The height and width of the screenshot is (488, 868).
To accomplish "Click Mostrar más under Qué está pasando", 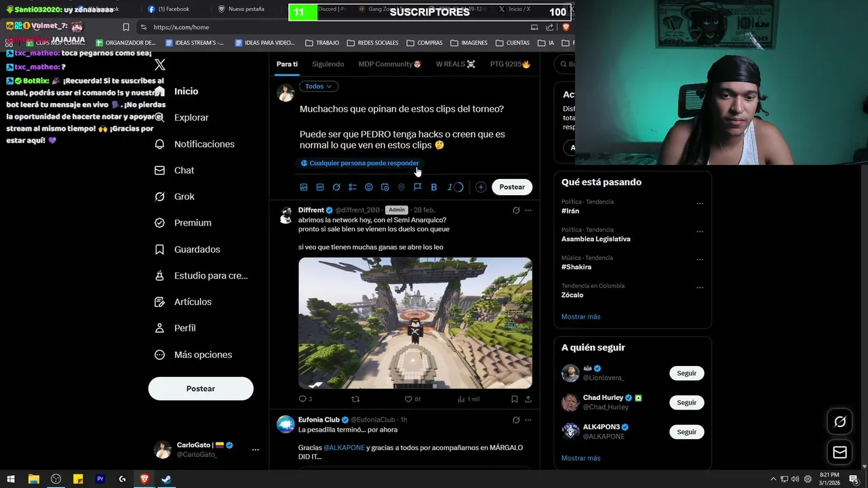I will coord(580,317).
